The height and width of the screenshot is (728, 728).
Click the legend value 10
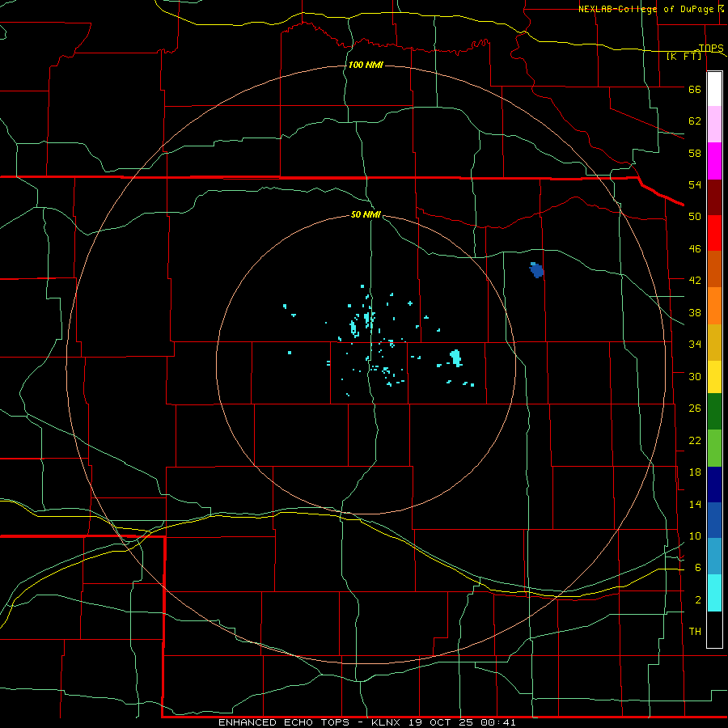[x=695, y=536]
